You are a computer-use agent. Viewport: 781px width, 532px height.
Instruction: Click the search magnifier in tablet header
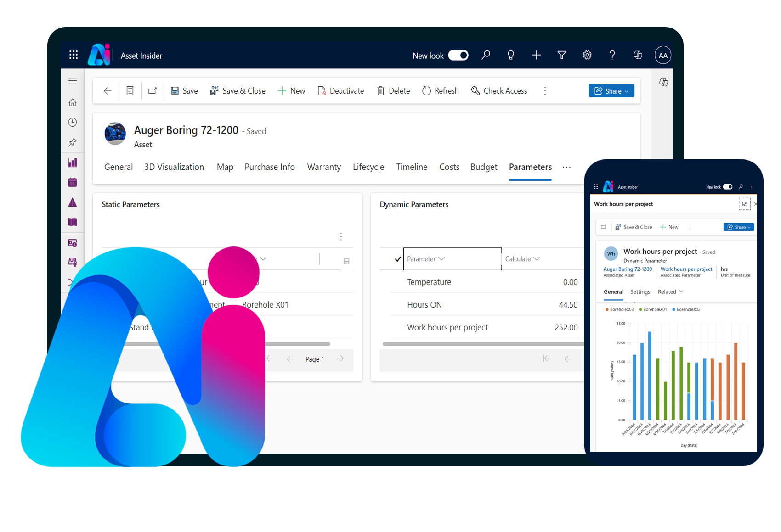(486, 55)
